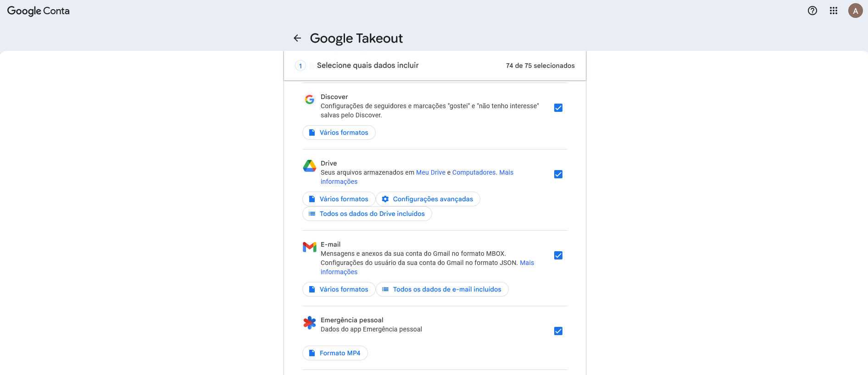Open the Meu Drive link
This screenshot has height=375, width=868.
[x=431, y=172]
